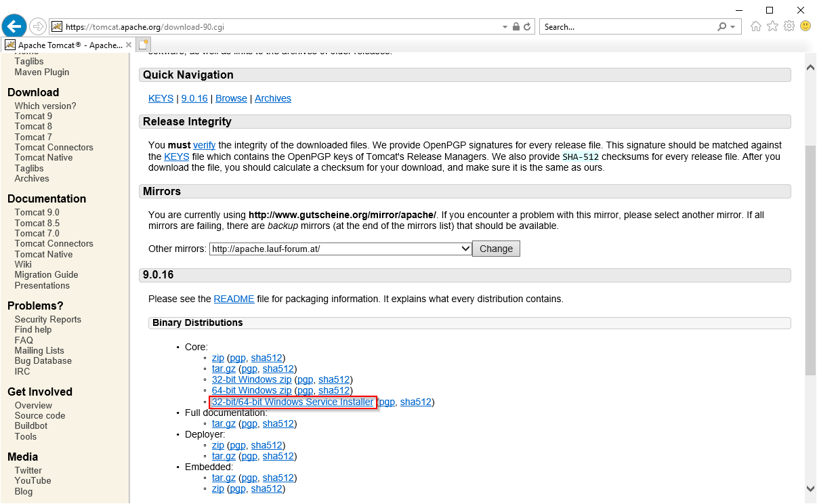Image resolution: width=817 pixels, height=504 pixels.
Task: Open the Home icon in browser toolbar
Action: tap(756, 26)
